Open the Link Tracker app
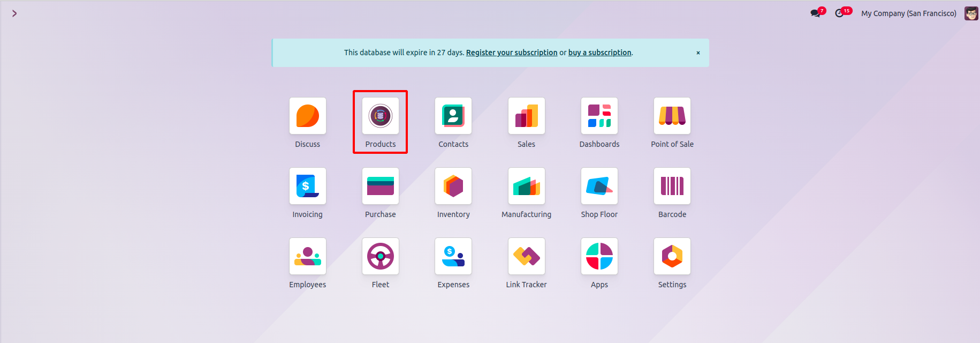The height and width of the screenshot is (343, 980). point(527,256)
